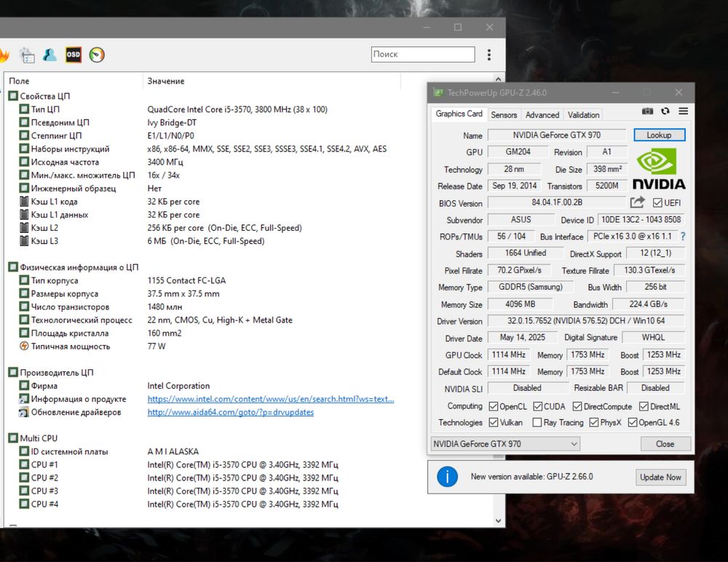Click the GPU-Z title bar application icon
The width and height of the screenshot is (728, 562).
(x=438, y=92)
